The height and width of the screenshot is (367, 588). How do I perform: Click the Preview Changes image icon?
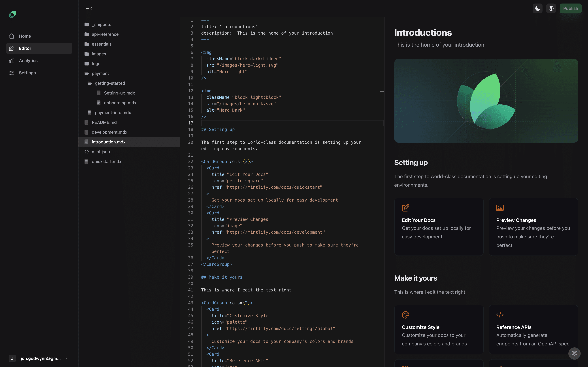tap(500, 208)
